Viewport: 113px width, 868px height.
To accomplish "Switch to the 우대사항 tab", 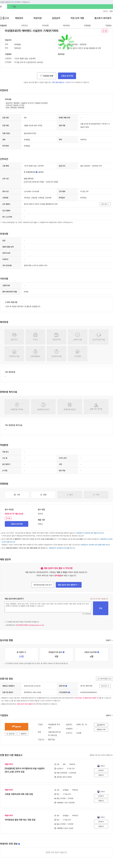I will click(x=45, y=26).
